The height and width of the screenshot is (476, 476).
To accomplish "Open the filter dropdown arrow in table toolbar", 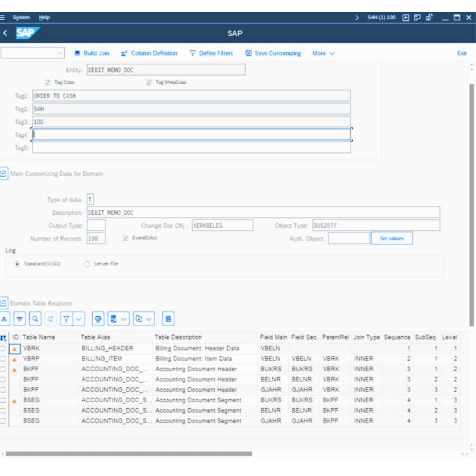I will 79,319.
